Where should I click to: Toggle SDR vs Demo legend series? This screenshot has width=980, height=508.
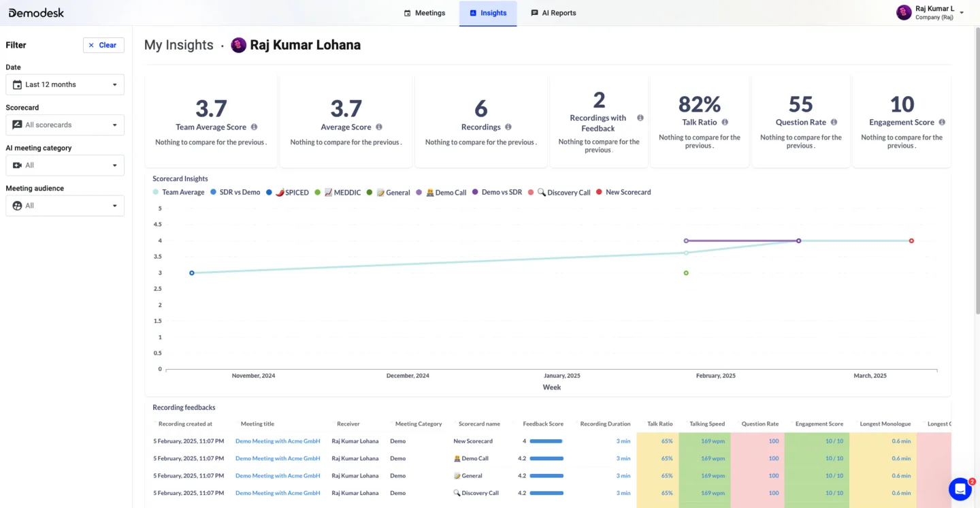(235, 192)
